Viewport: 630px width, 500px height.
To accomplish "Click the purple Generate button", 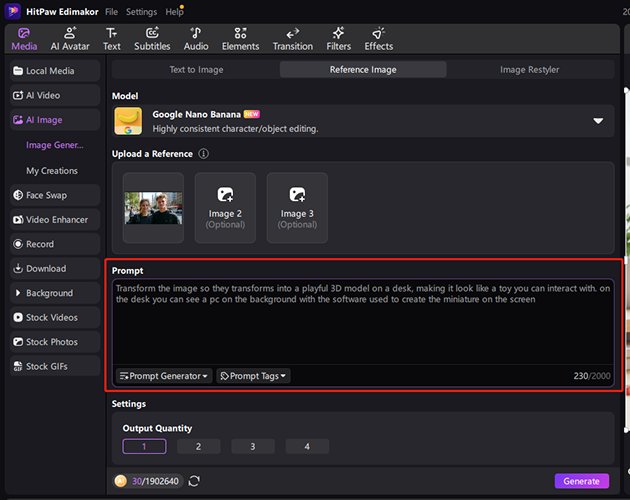I will coord(581,481).
